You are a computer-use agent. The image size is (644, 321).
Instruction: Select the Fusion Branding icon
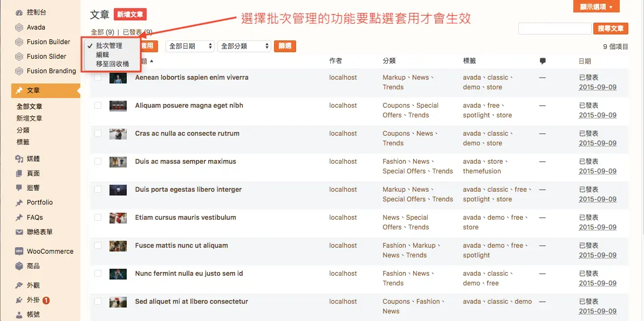click(x=19, y=71)
